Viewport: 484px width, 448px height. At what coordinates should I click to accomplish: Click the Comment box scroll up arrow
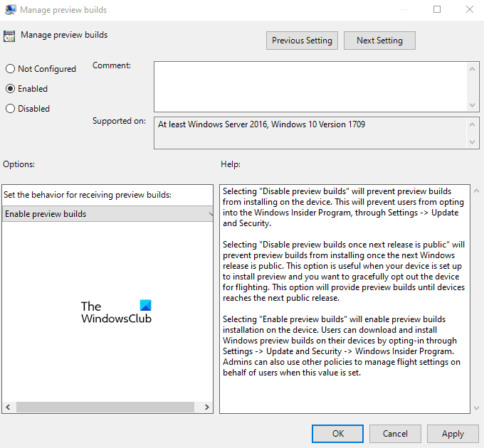point(472,69)
